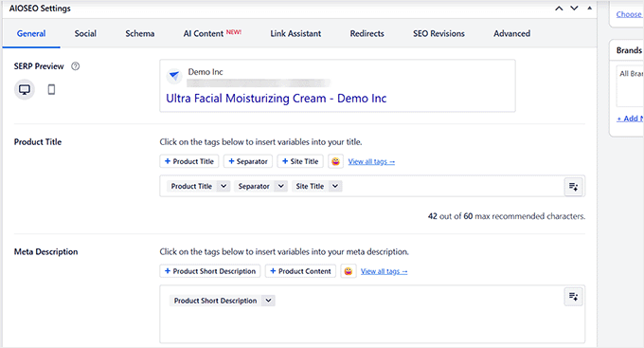The height and width of the screenshot is (348, 644).
Task: Open the Social tab
Action: coord(85,34)
